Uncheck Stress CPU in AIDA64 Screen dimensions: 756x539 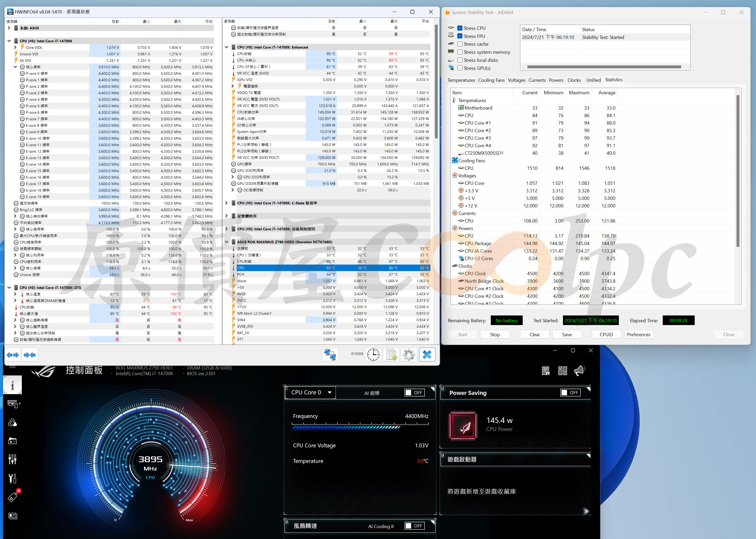(460, 28)
